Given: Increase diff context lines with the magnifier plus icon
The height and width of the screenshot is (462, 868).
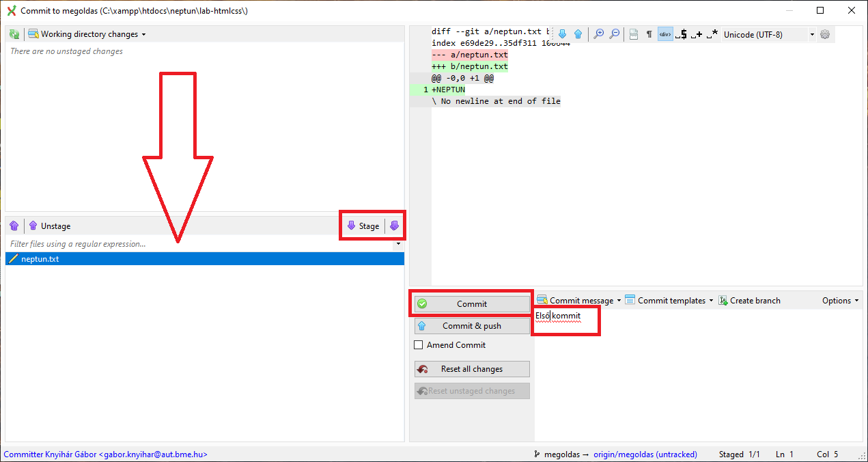Looking at the screenshot, I should click(599, 34).
